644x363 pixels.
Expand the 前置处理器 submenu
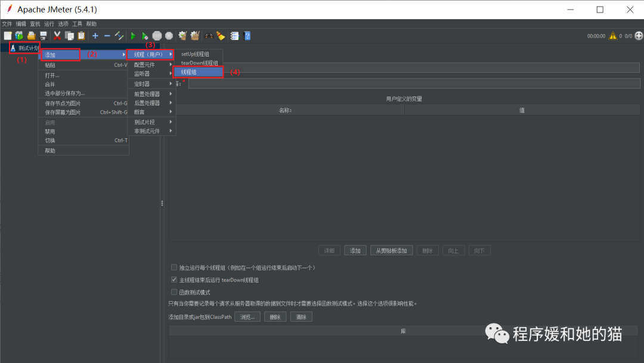(x=151, y=94)
